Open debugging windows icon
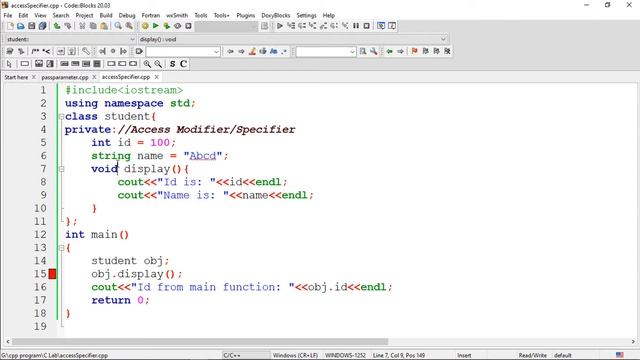The width and height of the screenshot is (640, 360). 381,26
